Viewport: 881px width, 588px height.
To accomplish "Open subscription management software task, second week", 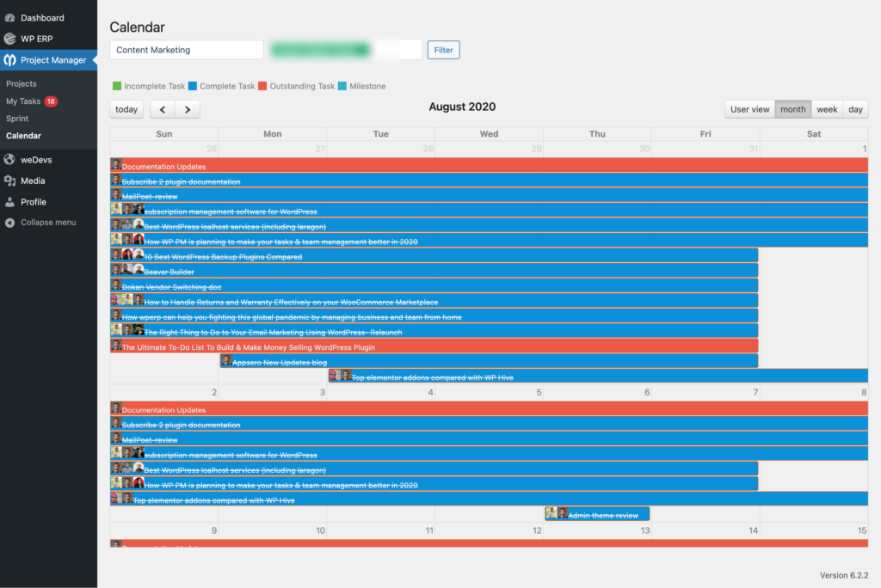I will pos(489,455).
